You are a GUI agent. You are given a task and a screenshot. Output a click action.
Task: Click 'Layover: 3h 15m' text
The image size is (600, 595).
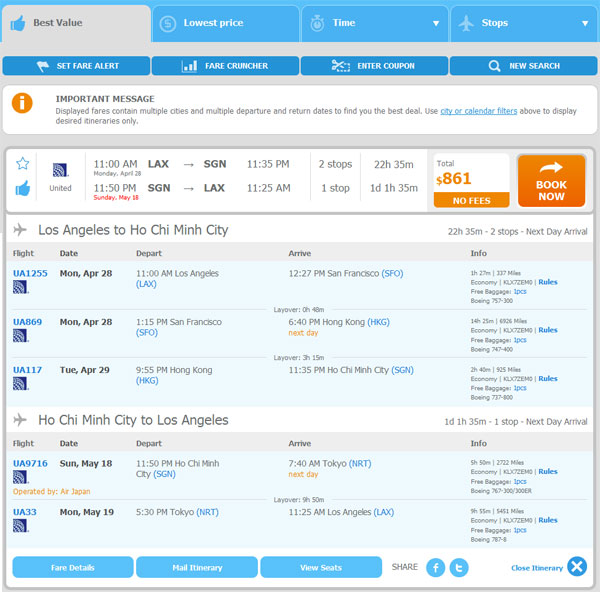point(299,358)
